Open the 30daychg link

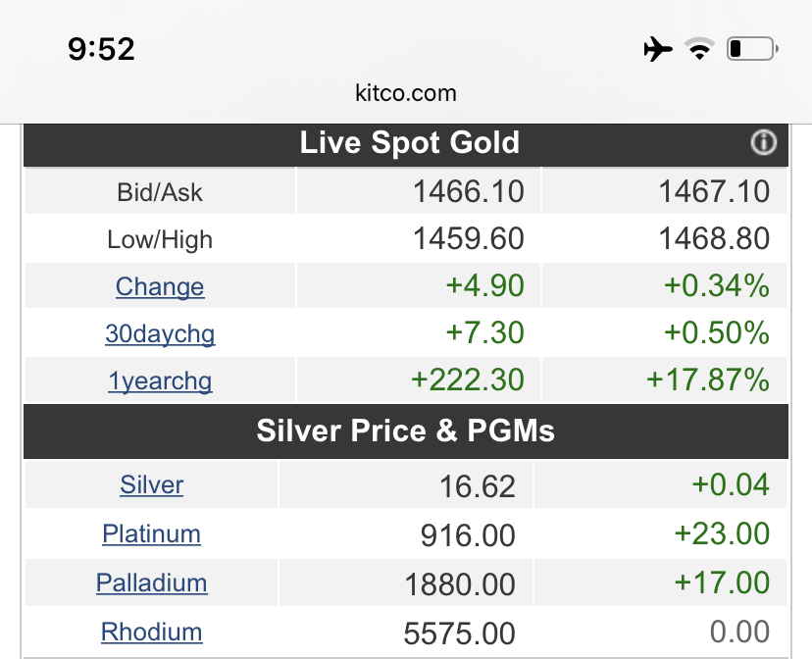(160, 334)
